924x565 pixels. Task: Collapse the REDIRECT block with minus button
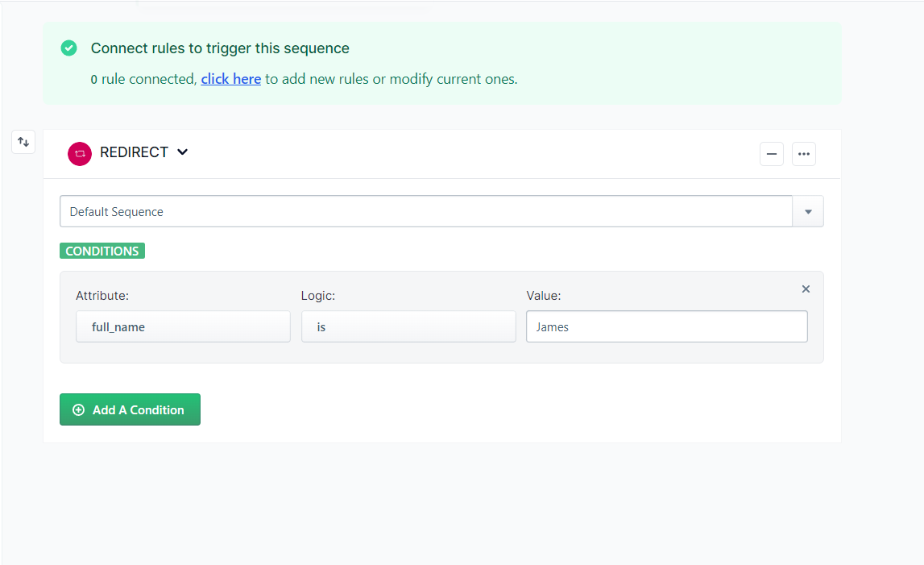click(x=771, y=153)
